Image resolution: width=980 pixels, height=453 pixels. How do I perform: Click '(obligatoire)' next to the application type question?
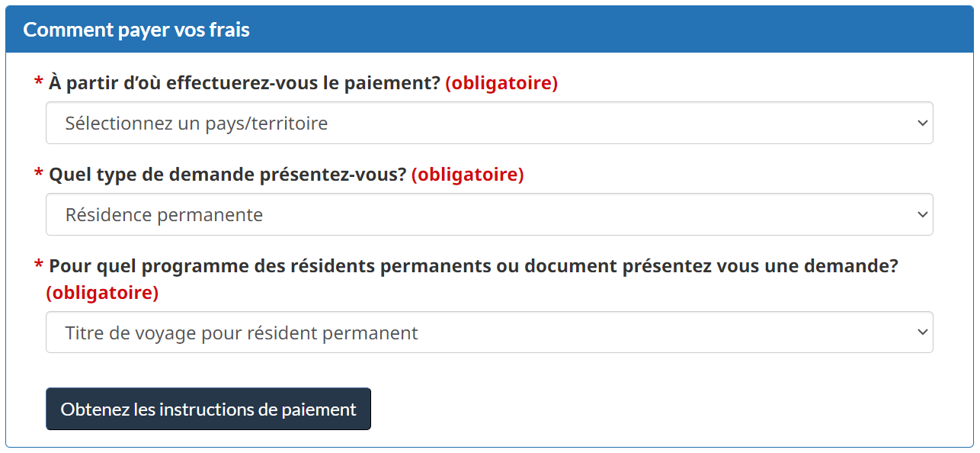pyautogui.click(x=468, y=175)
